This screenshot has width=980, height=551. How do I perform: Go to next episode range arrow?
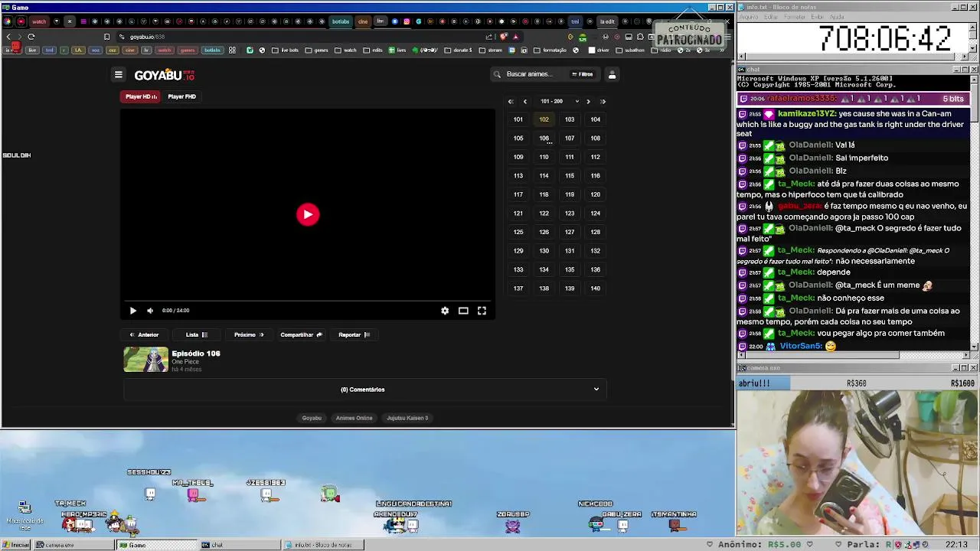[588, 101]
